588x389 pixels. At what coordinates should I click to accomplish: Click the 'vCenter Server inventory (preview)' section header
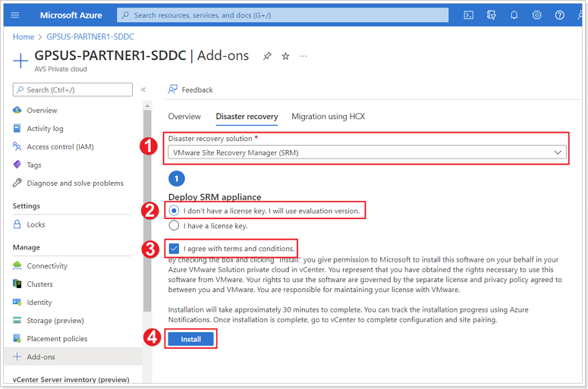point(71,379)
